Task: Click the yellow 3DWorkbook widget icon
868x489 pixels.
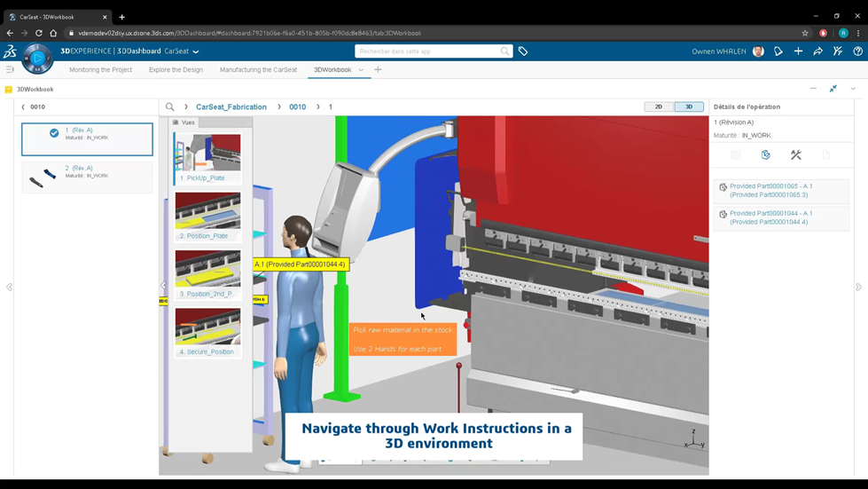Action: pos(8,89)
